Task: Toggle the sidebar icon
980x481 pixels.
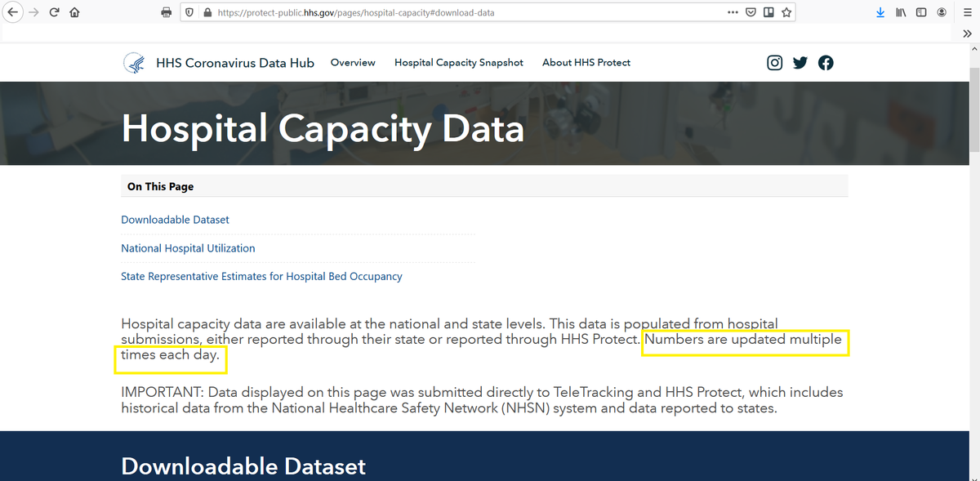Action: pyautogui.click(x=921, y=12)
